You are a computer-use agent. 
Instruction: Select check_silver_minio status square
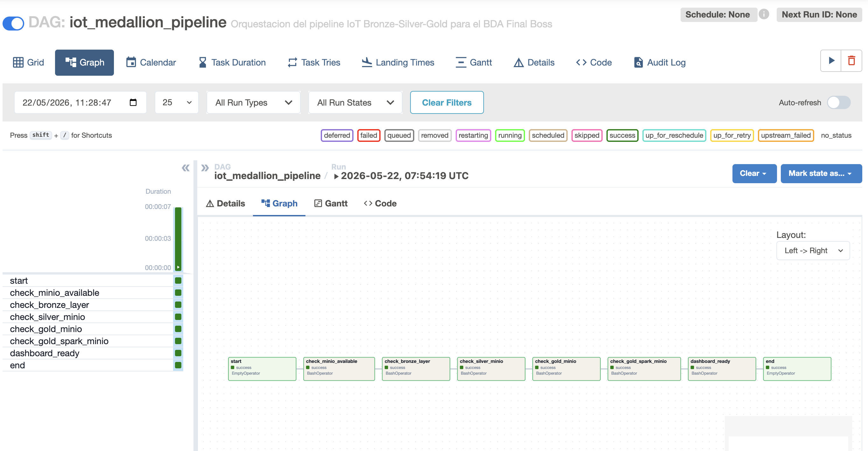(x=178, y=316)
